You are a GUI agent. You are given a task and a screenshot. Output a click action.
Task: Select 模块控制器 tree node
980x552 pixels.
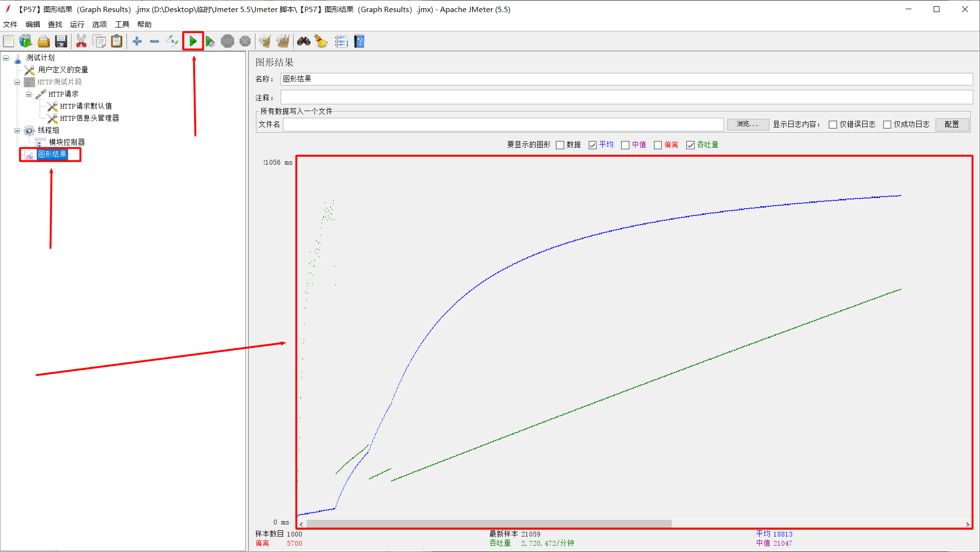(67, 142)
